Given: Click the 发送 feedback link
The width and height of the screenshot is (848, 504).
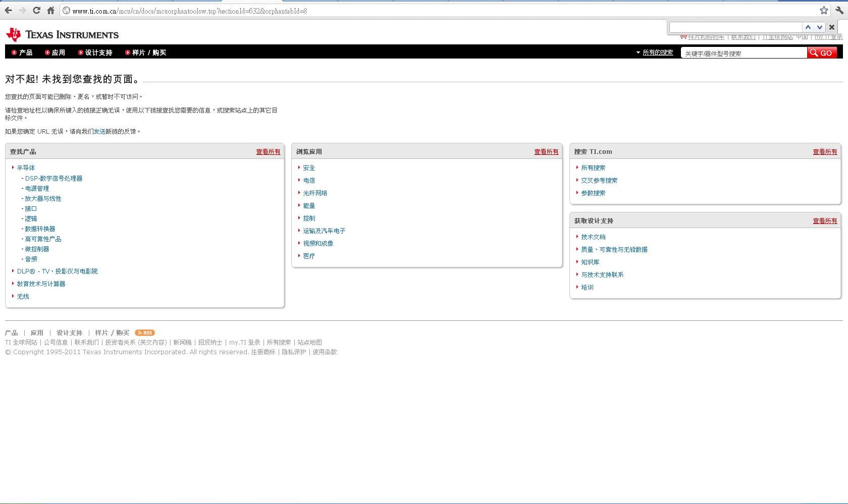Looking at the screenshot, I should coord(99,132).
